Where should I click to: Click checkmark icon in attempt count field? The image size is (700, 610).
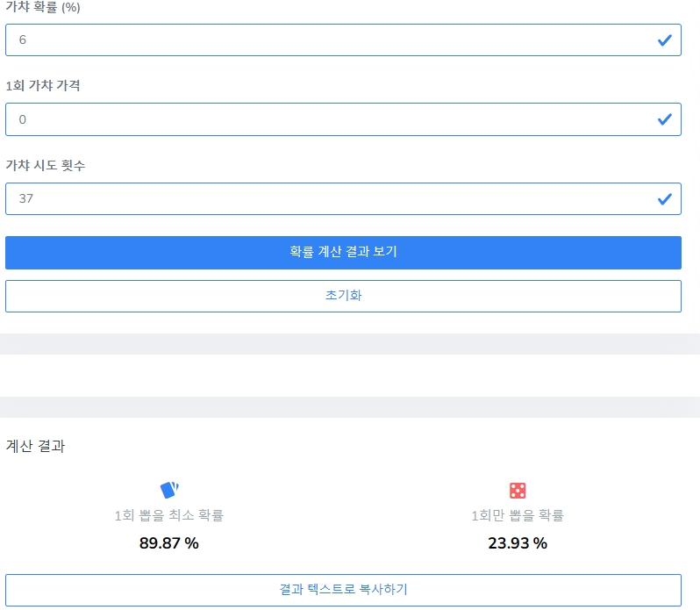click(664, 198)
